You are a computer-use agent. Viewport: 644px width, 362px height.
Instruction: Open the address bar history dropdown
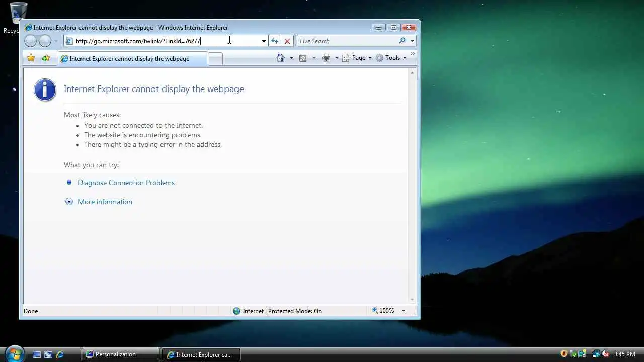pyautogui.click(x=264, y=41)
